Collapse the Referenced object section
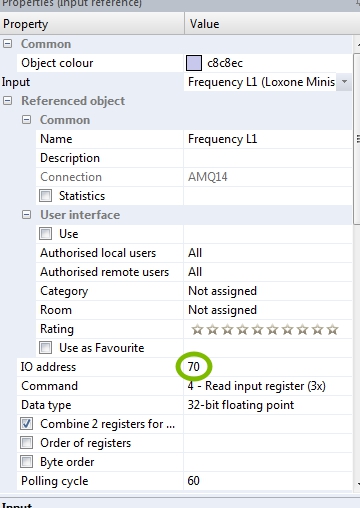The width and height of the screenshot is (360, 508). tap(7, 101)
